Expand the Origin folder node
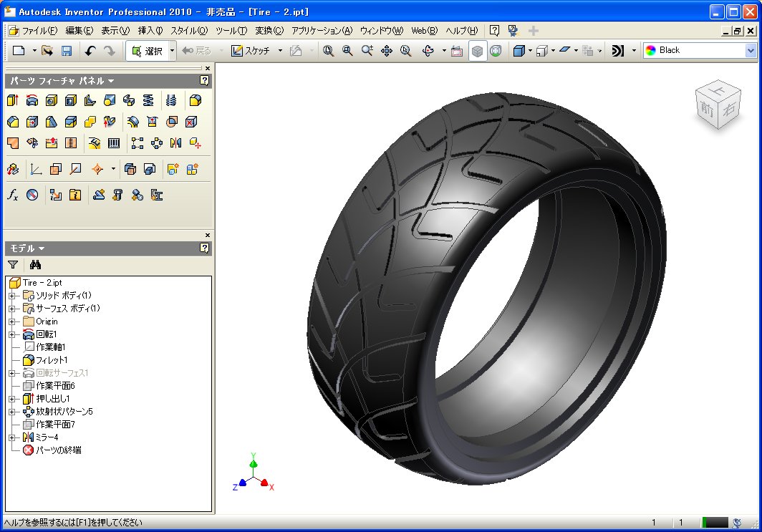762x532 pixels. (x=12, y=321)
